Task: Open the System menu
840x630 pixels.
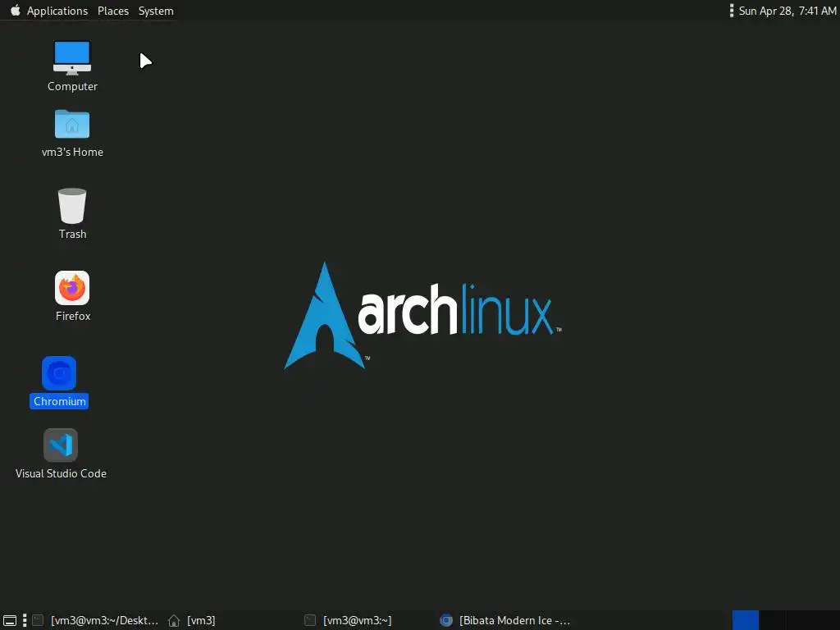Action: (156, 11)
